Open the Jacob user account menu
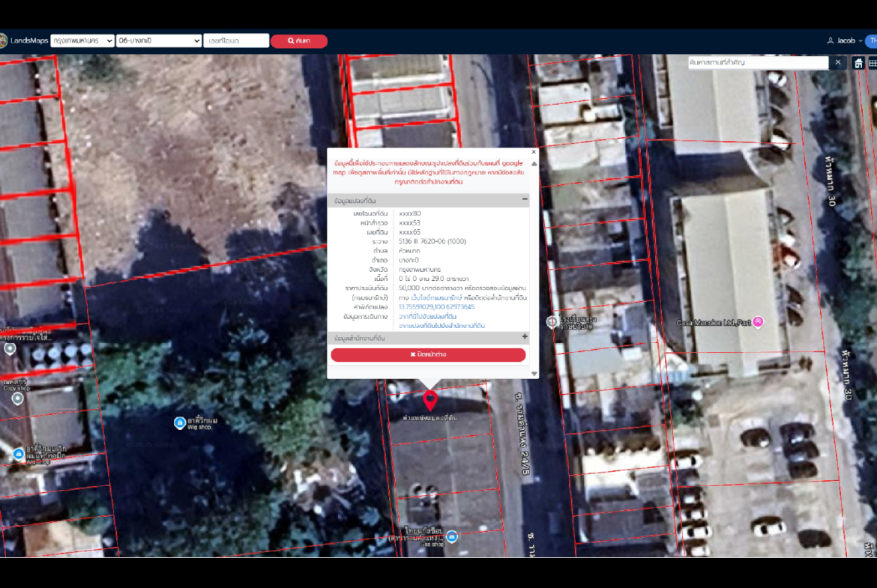877x588 pixels. 845,40
